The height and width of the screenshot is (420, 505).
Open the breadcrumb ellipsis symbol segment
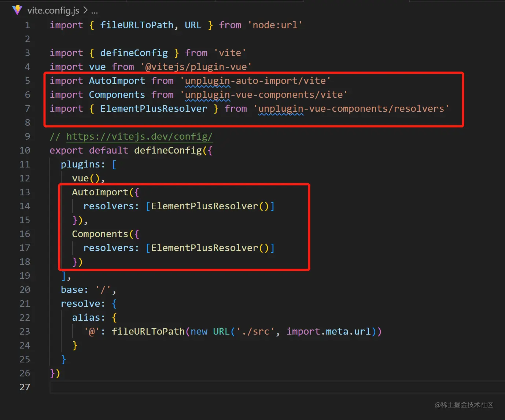click(x=95, y=11)
